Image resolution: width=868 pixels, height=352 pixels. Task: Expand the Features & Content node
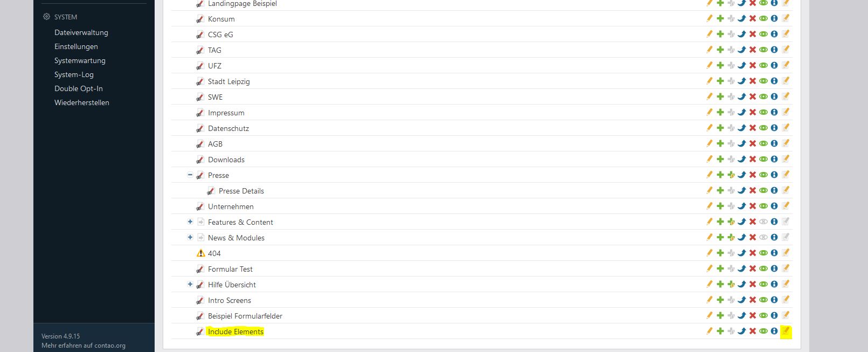pyautogui.click(x=190, y=222)
